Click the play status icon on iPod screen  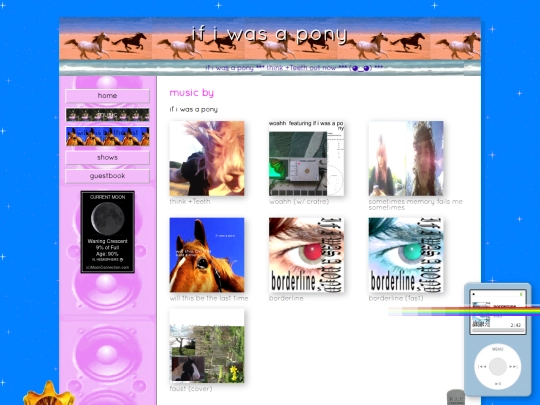click(x=474, y=294)
